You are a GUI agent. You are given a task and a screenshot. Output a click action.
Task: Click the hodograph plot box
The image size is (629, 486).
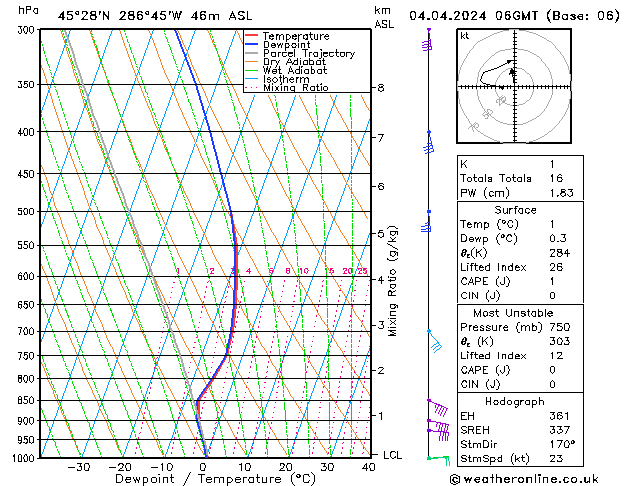click(x=514, y=86)
